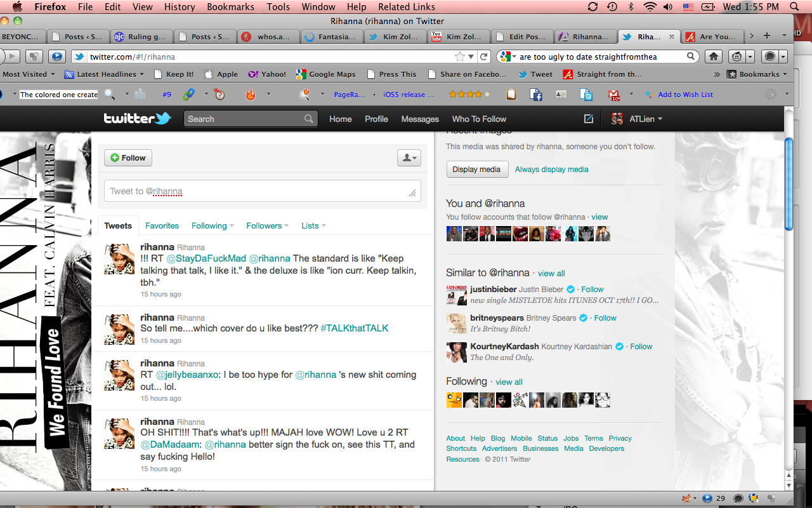Open the Bookmarks menu in menu bar
The image size is (812, 508).
click(225, 7)
